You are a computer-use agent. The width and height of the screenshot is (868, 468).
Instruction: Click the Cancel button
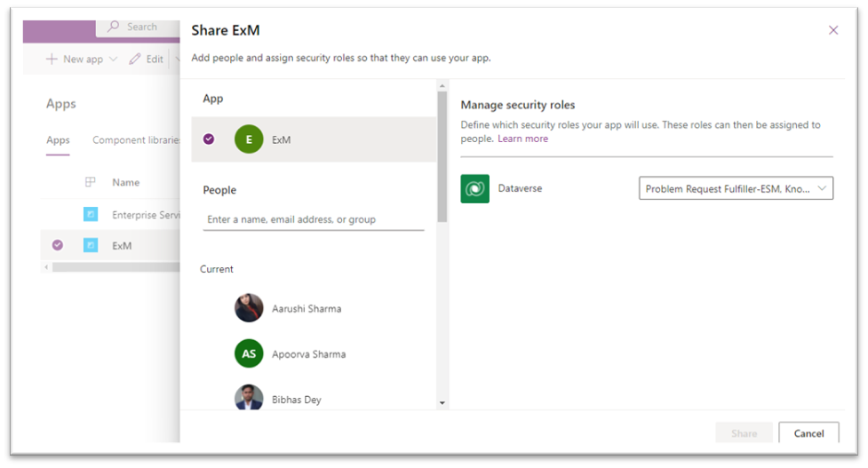(x=808, y=433)
